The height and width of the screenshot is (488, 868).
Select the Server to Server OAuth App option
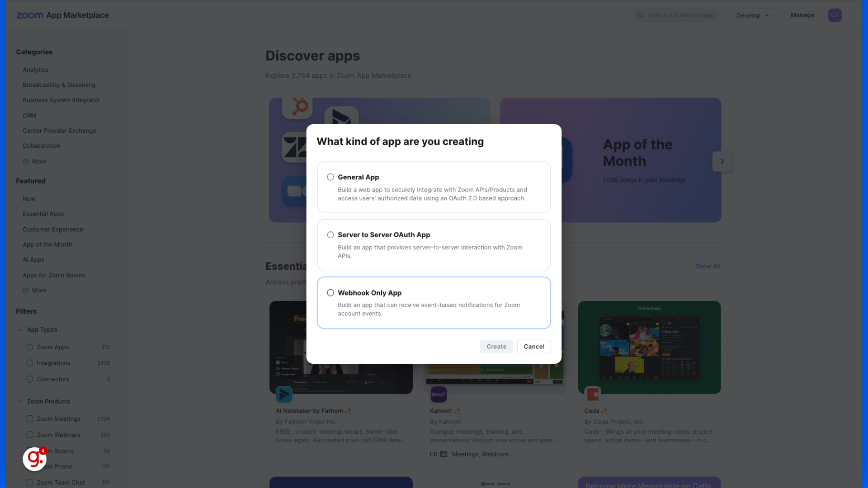(x=330, y=235)
